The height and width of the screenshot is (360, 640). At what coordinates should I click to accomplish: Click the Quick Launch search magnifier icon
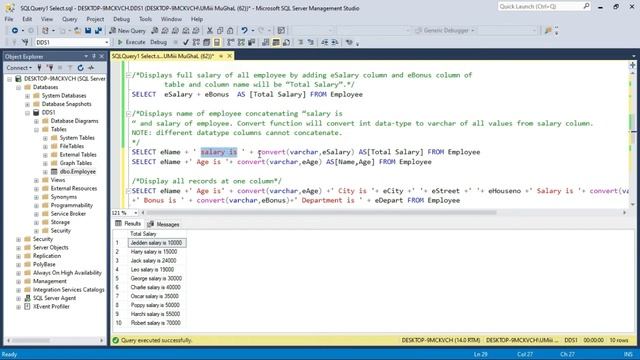click(x=586, y=6)
